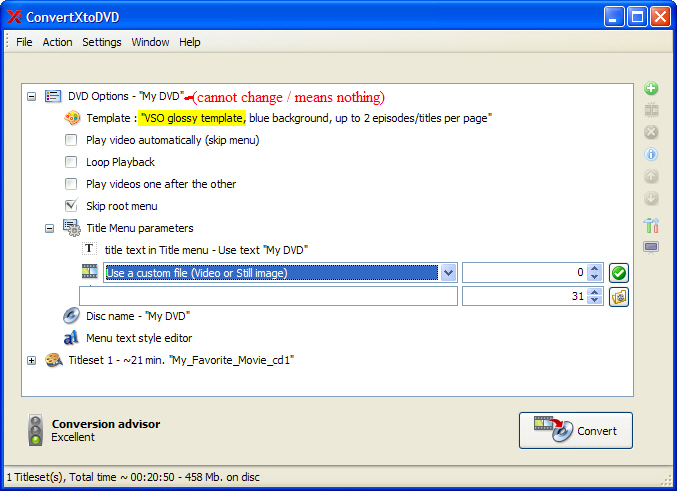
Task: Click the Title Menu parameters gear icon
Action: pyautogui.click(x=72, y=228)
